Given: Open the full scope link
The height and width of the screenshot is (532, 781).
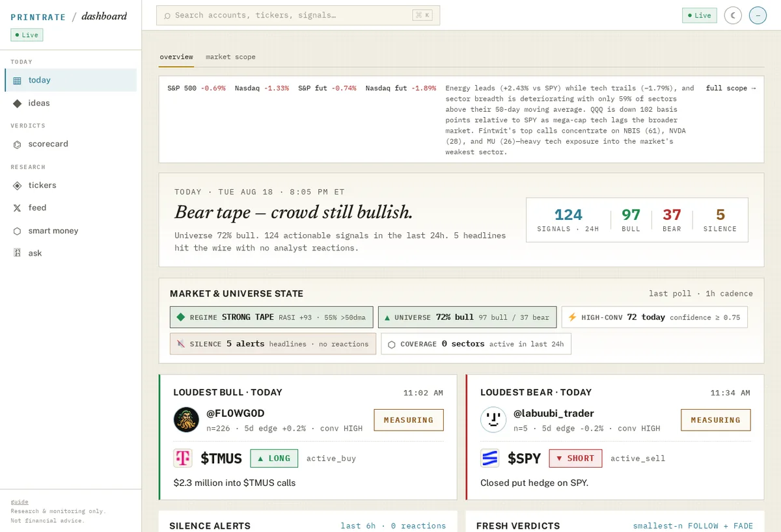Looking at the screenshot, I should click(731, 88).
